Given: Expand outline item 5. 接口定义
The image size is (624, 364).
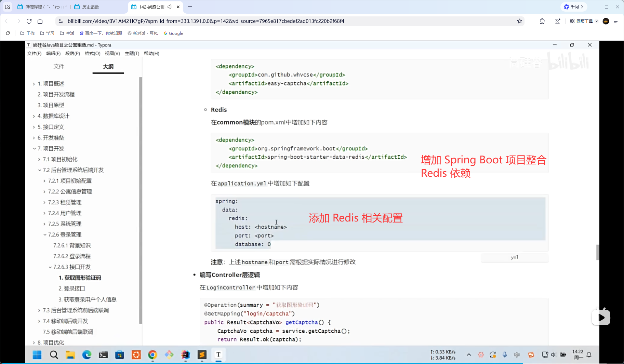Looking at the screenshot, I should [34, 127].
